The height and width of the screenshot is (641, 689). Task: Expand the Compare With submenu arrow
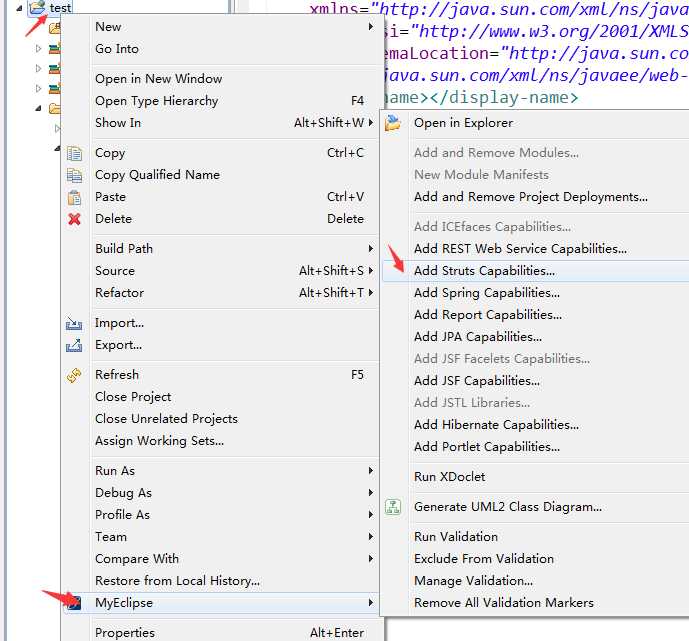[x=371, y=558]
